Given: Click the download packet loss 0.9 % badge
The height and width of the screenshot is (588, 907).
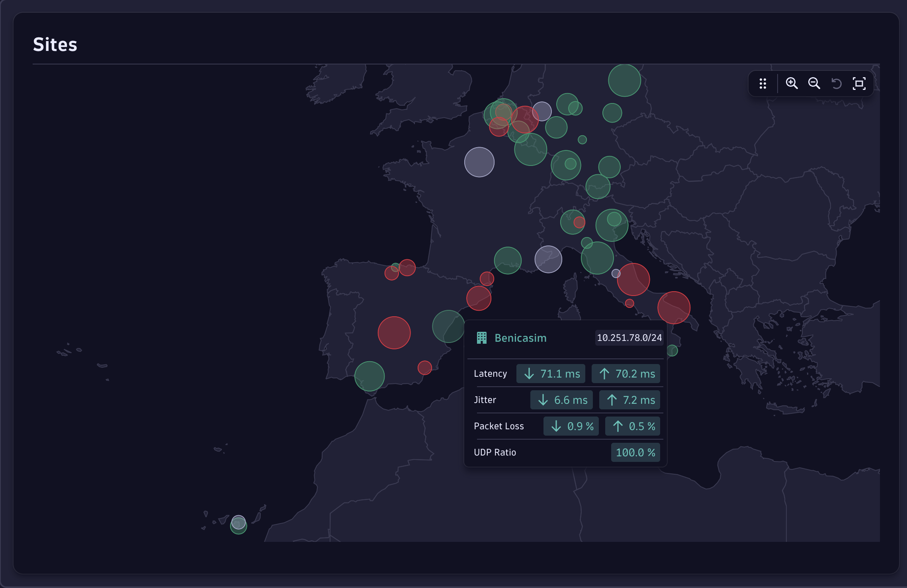Looking at the screenshot, I should tap(571, 426).
